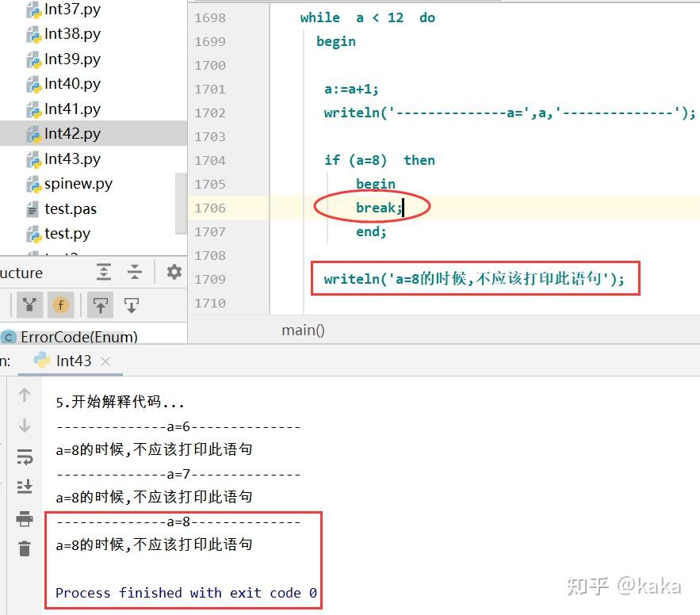This screenshot has width=700, height=615.
Task: Select ErrorCode(Enum) in Structure panel
Action: click(x=78, y=337)
